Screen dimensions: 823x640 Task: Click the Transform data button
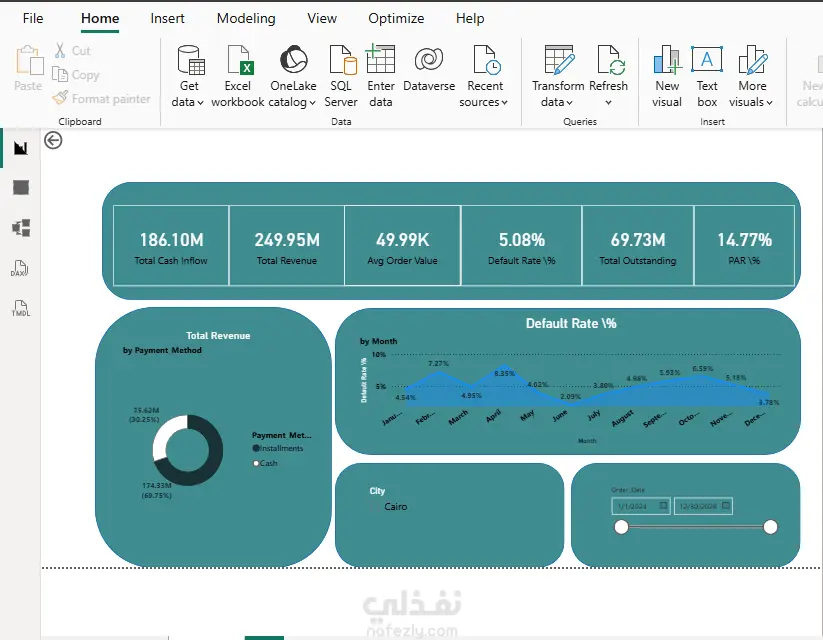558,77
